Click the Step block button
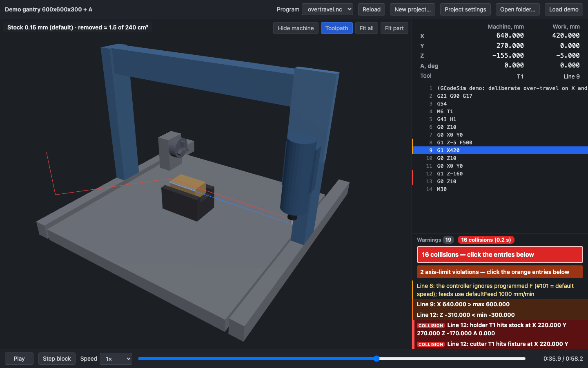588x368 pixels. tap(57, 359)
